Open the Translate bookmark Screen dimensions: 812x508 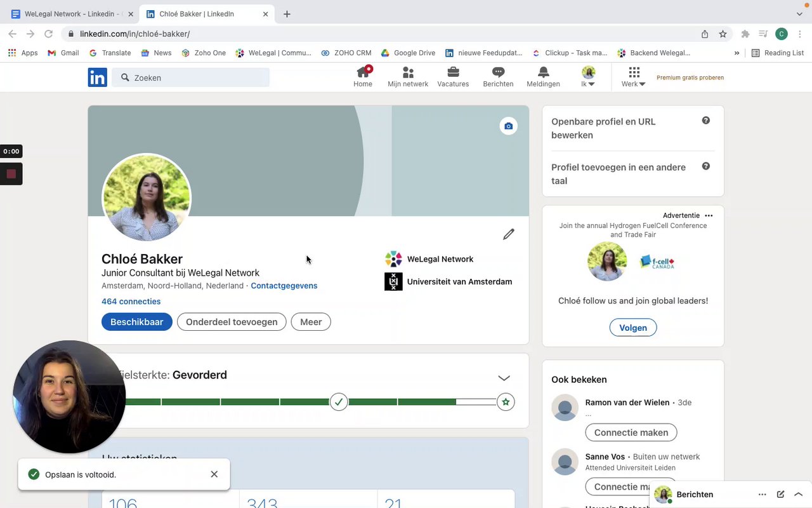[110, 53]
